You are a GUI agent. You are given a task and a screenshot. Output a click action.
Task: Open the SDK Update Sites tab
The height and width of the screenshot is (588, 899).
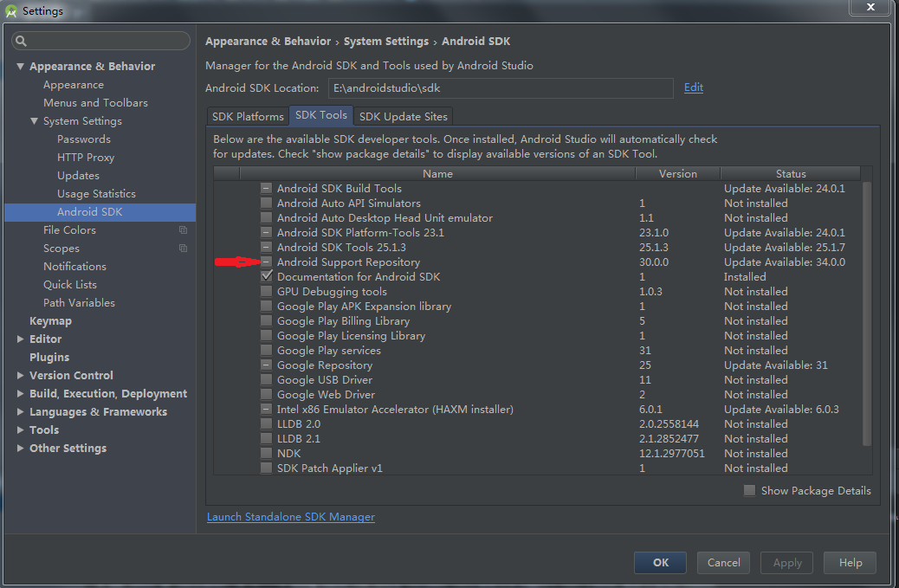pyautogui.click(x=404, y=117)
